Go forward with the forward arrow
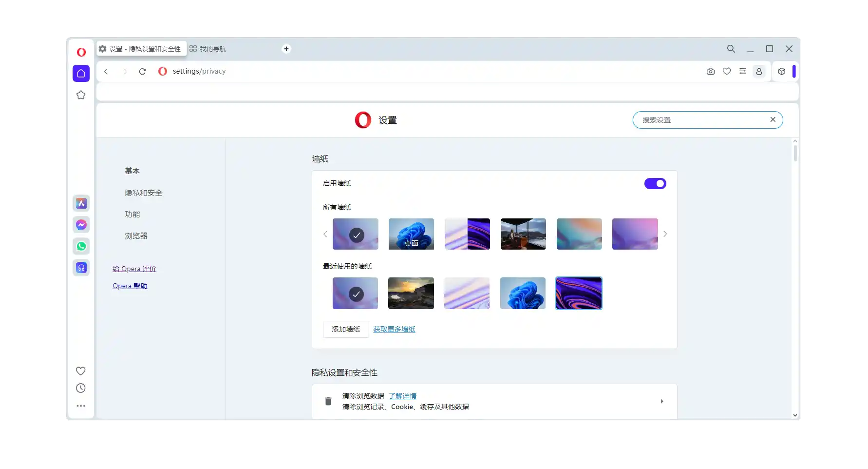The image size is (868, 469). coord(125,71)
